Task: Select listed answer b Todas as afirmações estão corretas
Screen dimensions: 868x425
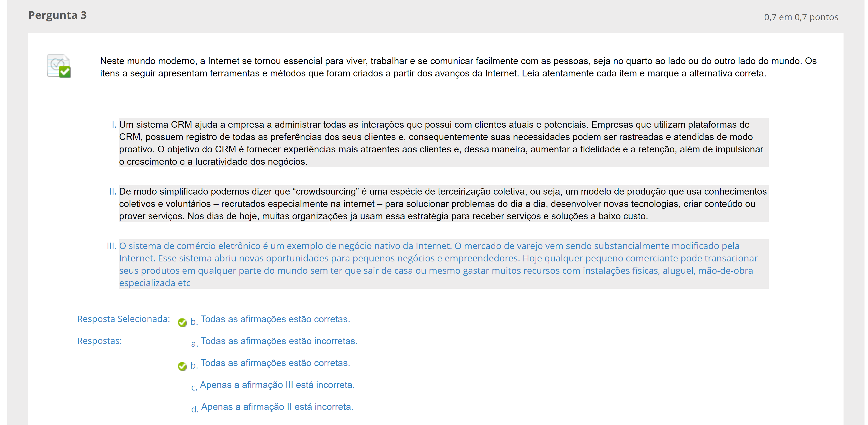Action: 275,363
